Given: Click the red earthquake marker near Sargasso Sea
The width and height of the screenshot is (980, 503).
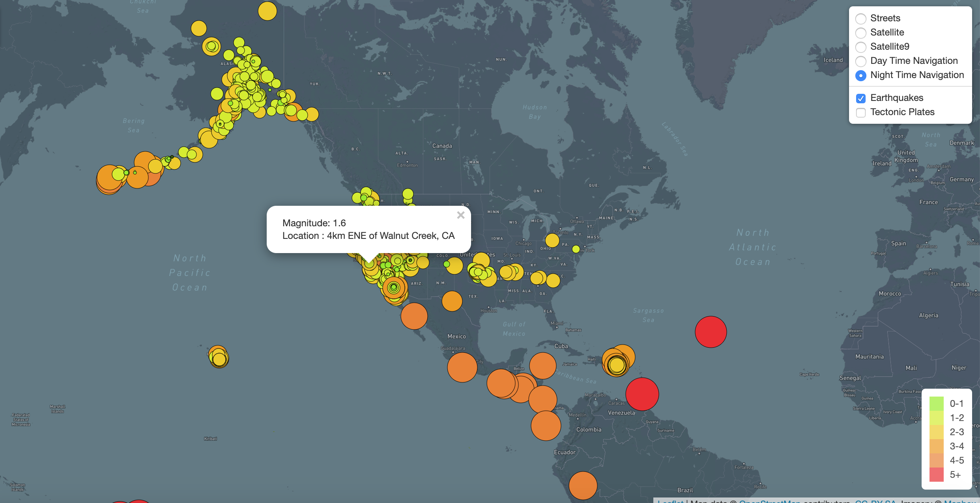Looking at the screenshot, I should click(x=711, y=332).
